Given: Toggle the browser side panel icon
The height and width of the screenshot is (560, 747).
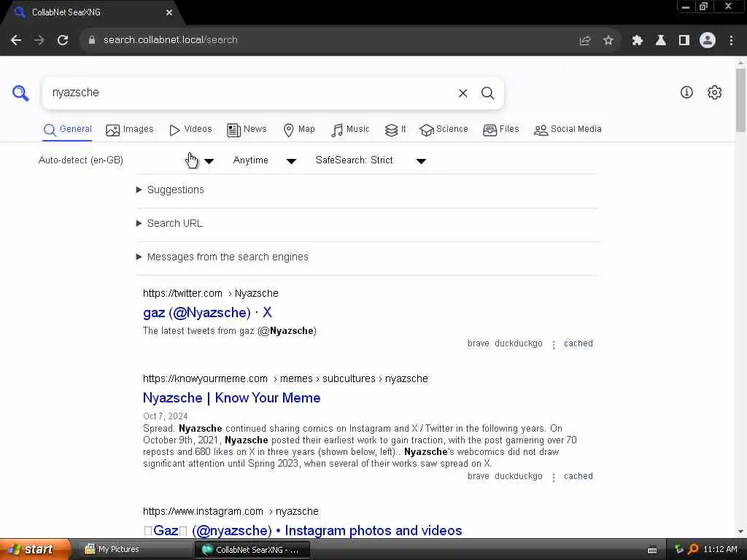Looking at the screenshot, I should pos(684,41).
